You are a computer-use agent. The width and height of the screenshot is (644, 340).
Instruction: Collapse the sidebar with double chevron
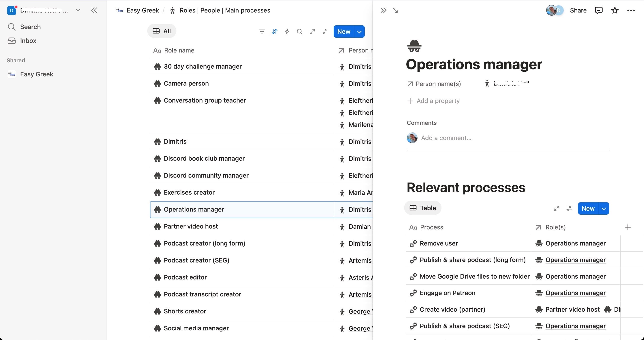[94, 10]
